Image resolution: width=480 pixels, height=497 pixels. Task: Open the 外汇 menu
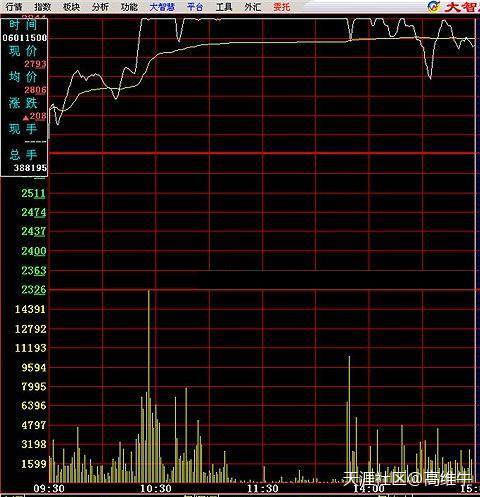click(253, 7)
